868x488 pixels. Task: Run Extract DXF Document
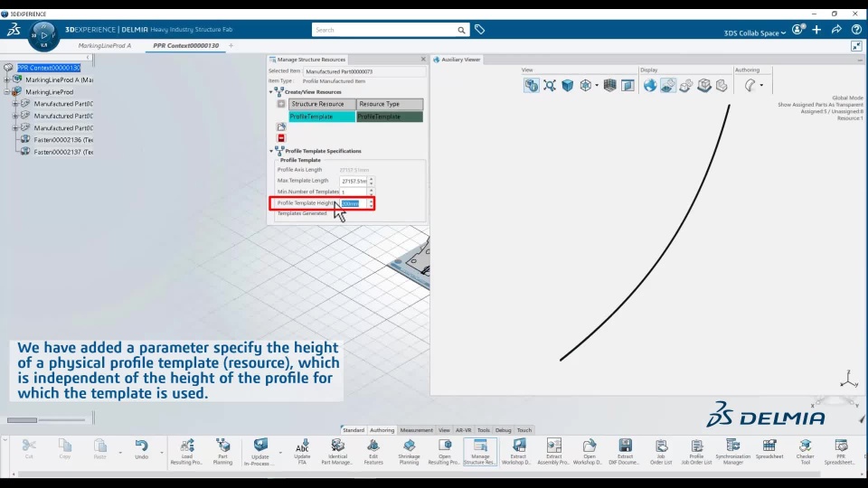pos(625,452)
